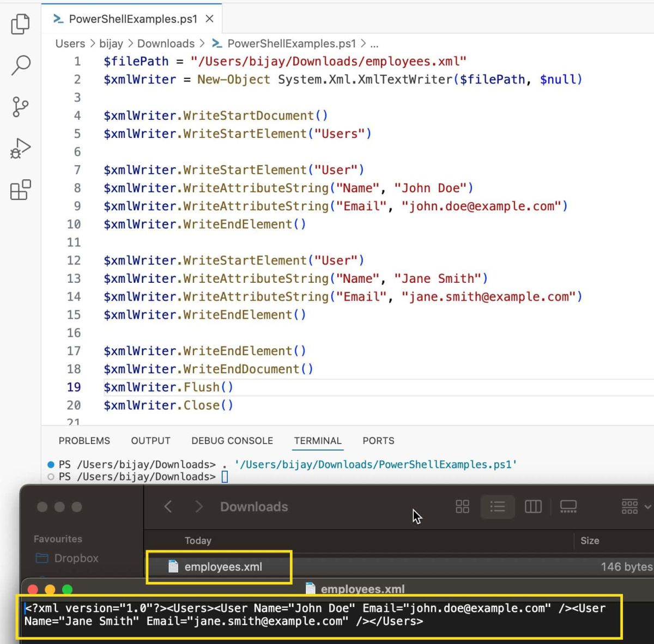Click the "John Doe" string on line 8
The height and width of the screenshot is (644, 654).
pyautogui.click(x=430, y=188)
